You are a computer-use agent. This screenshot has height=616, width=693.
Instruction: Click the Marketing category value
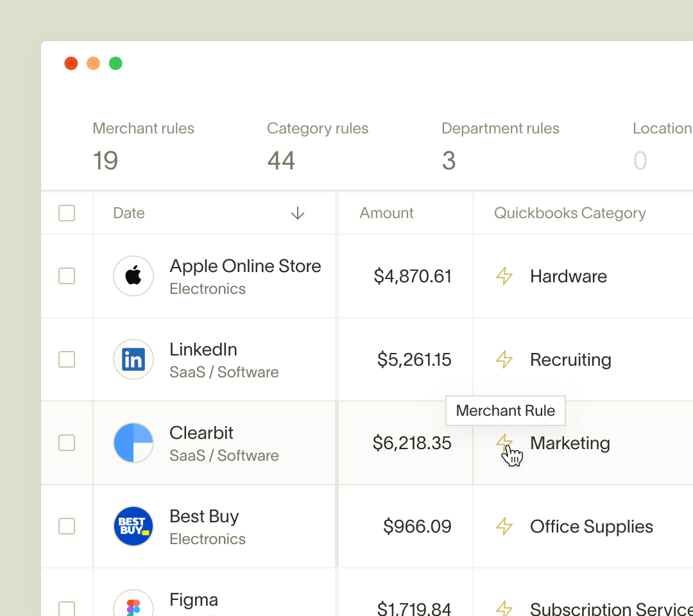(x=570, y=443)
